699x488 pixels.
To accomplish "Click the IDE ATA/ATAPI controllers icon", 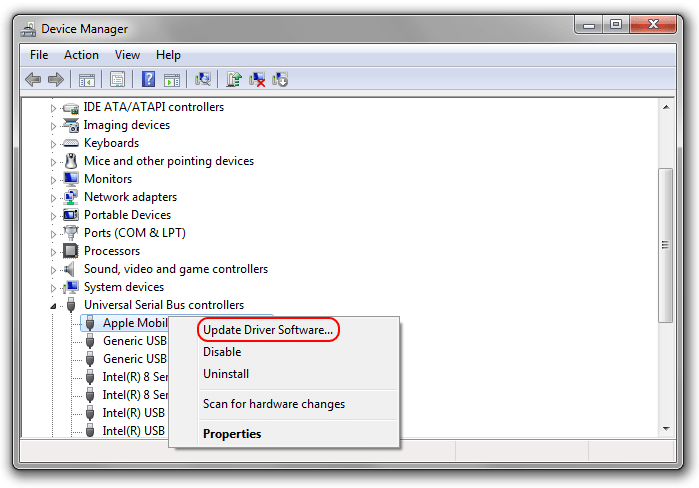I will click(x=70, y=108).
